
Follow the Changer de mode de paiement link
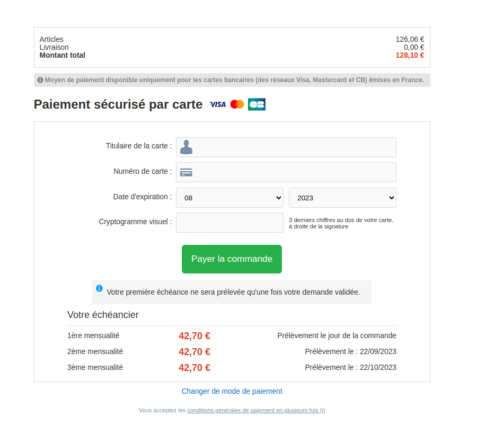coord(232,391)
